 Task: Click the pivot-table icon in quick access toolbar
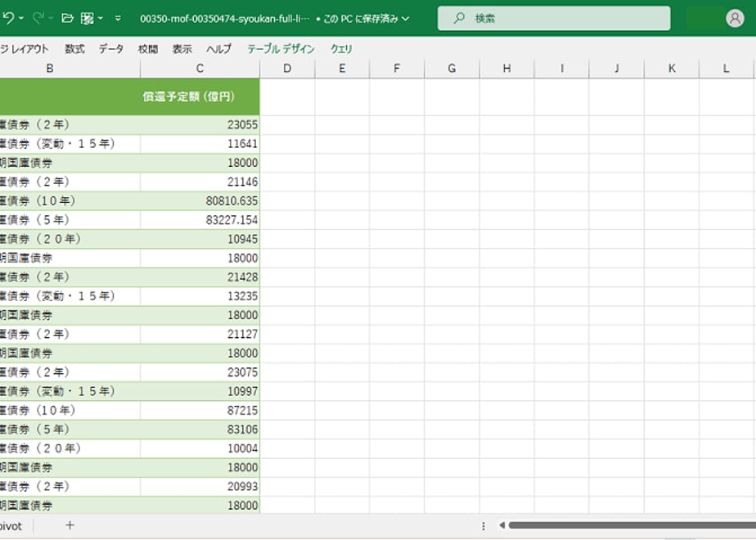[88, 18]
